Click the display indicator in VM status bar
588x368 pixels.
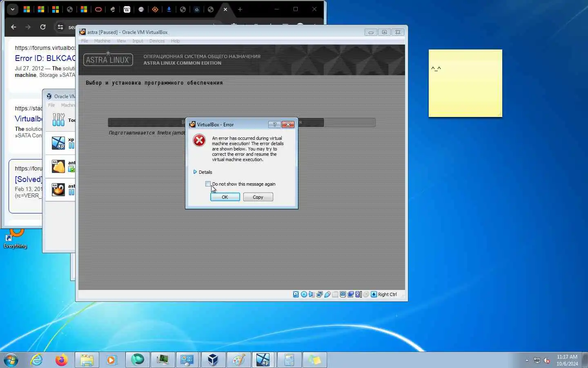point(343,294)
